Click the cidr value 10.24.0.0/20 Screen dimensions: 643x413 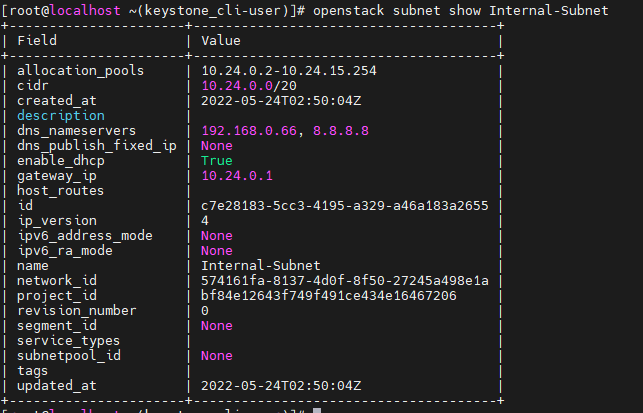pyautogui.click(x=249, y=86)
